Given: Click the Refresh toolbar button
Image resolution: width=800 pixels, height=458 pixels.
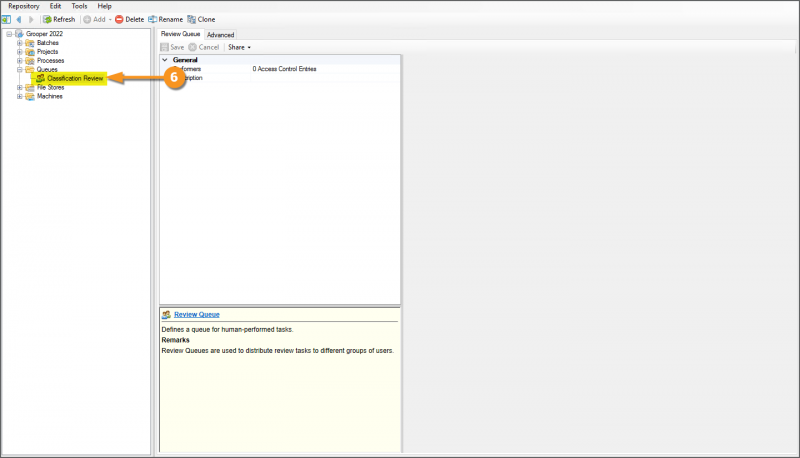Looking at the screenshot, I should pyautogui.click(x=59, y=19).
